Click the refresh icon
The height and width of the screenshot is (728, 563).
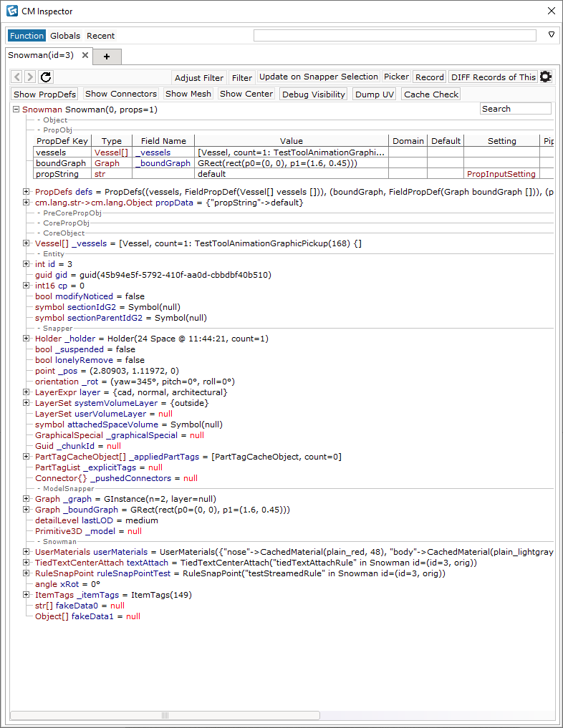[46, 77]
